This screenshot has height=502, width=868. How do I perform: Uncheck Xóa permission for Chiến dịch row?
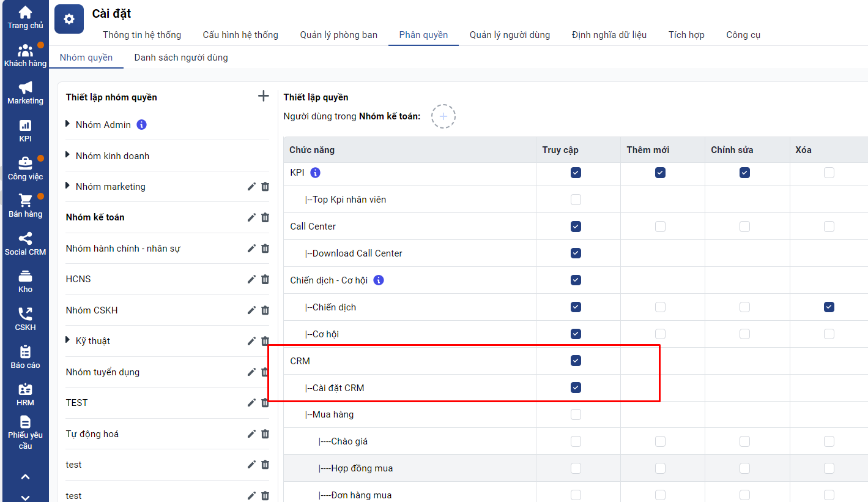(829, 307)
